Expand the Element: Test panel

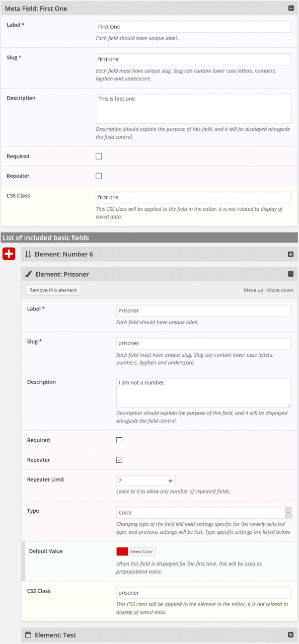[x=290, y=635]
